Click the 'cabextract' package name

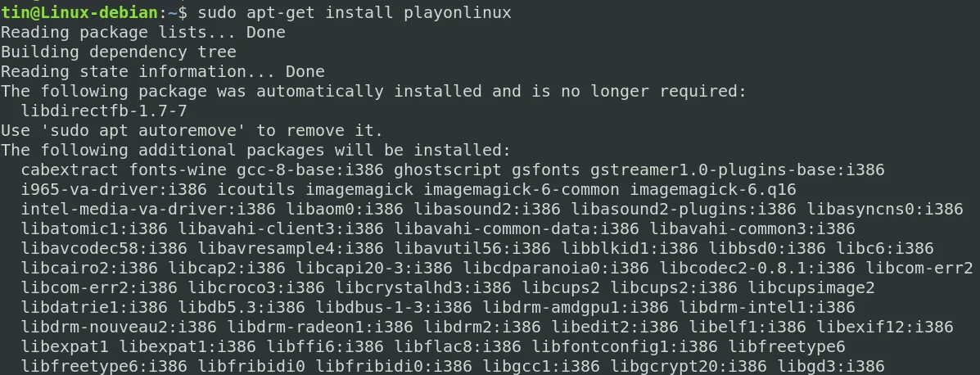(70, 169)
